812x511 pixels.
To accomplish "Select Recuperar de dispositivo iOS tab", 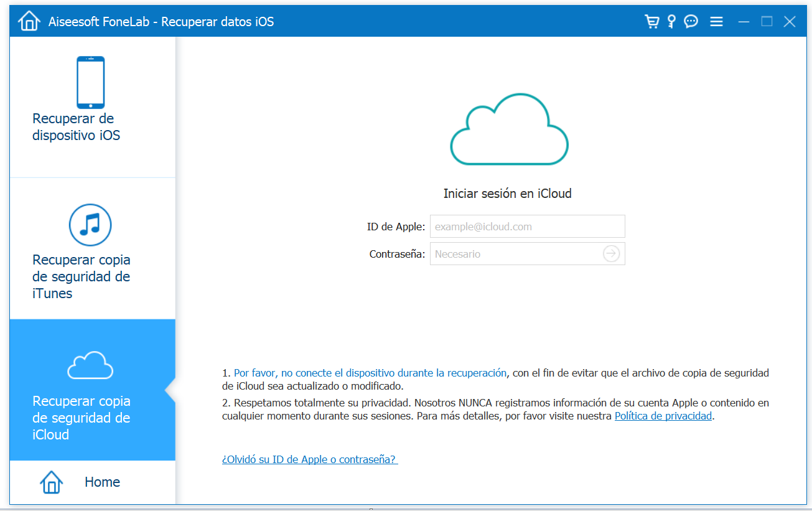I will (x=93, y=107).
